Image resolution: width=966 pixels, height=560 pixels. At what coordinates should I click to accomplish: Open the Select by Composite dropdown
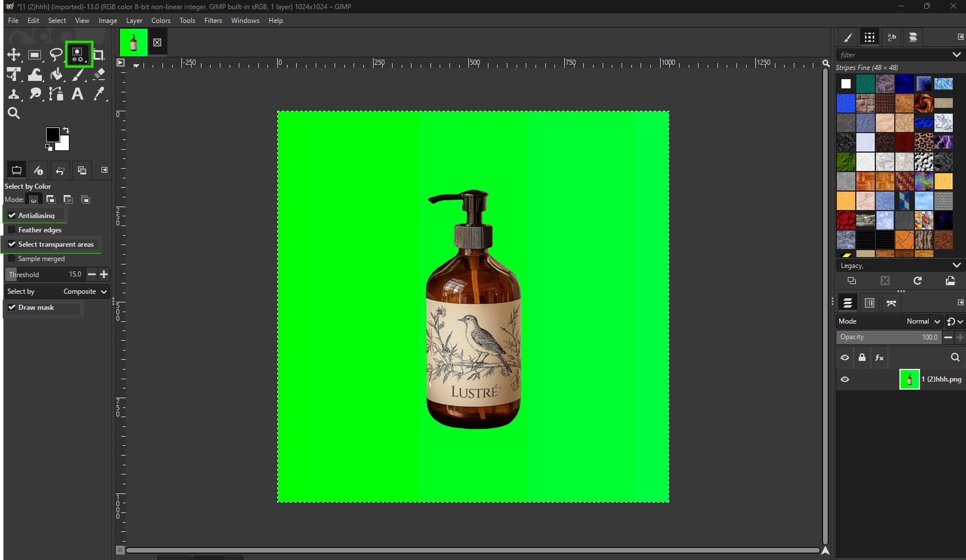coord(57,291)
